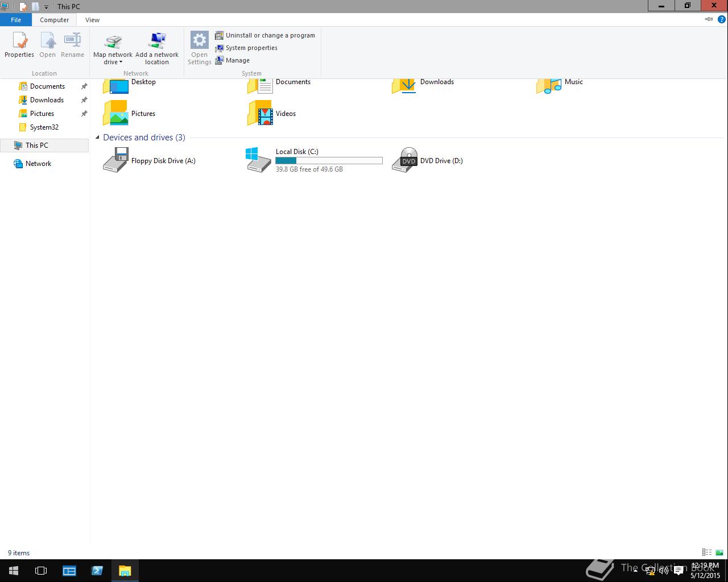Open the Windows Start menu

pyautogui.click(x=14, y=571)
